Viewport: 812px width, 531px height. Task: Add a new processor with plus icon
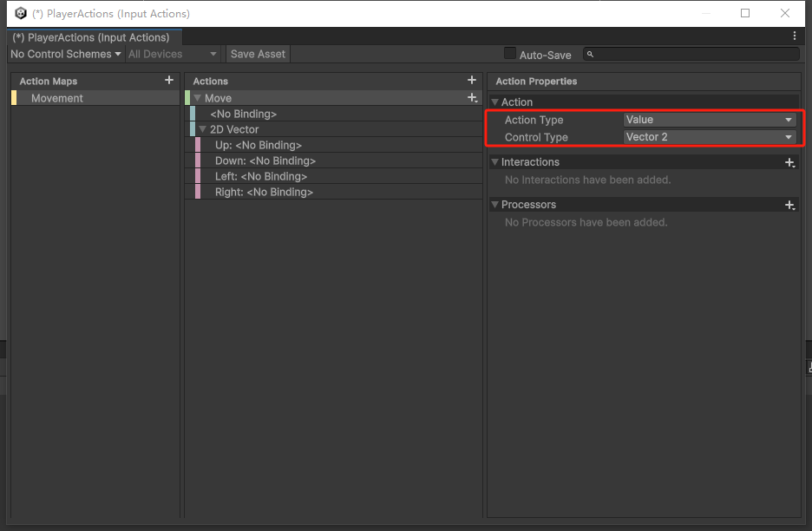coord(789,205)
